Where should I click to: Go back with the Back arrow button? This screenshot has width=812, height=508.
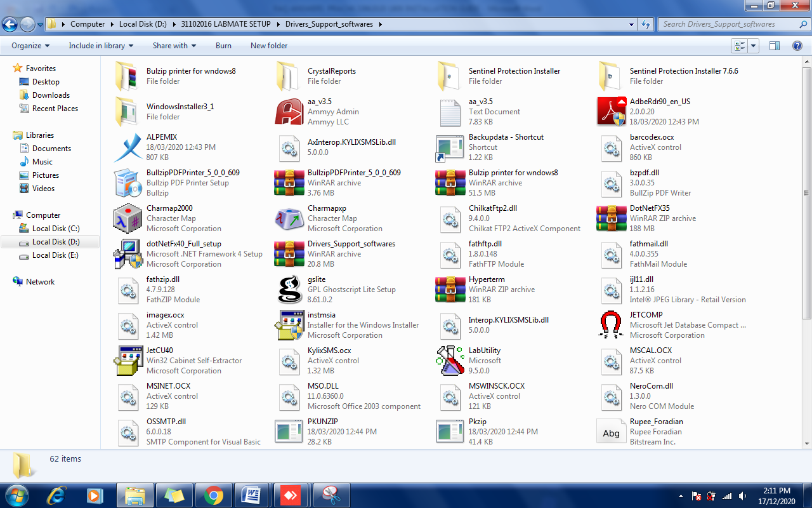point(10,24)
